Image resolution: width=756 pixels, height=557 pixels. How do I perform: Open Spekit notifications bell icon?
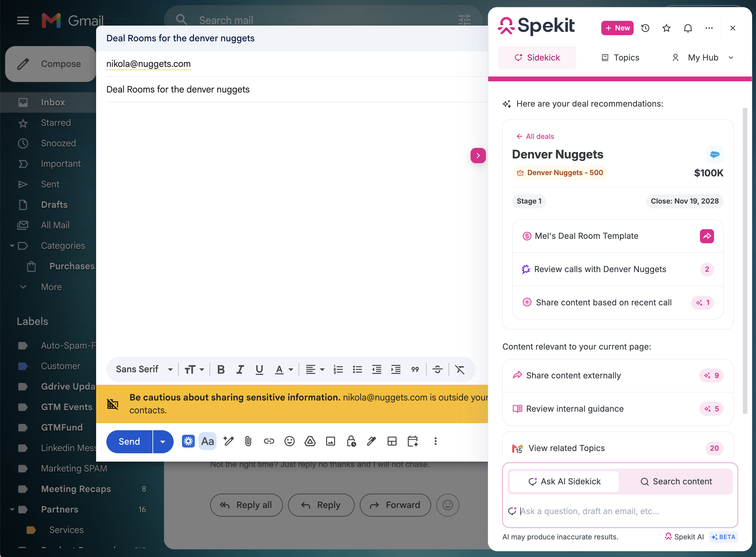(688, 28)
